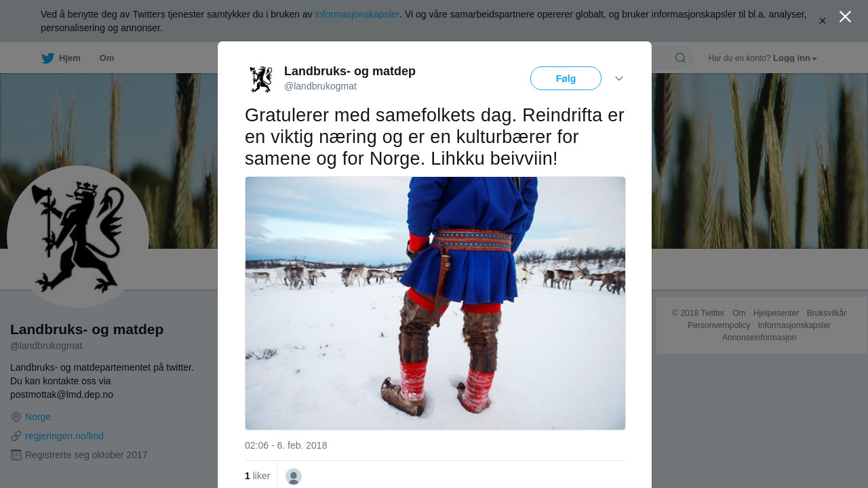This screenshot has width=868, height=488.
Task: Click the tweet timestamp 02:06 - 6. feb. 2018
Action: coord(286,445)
